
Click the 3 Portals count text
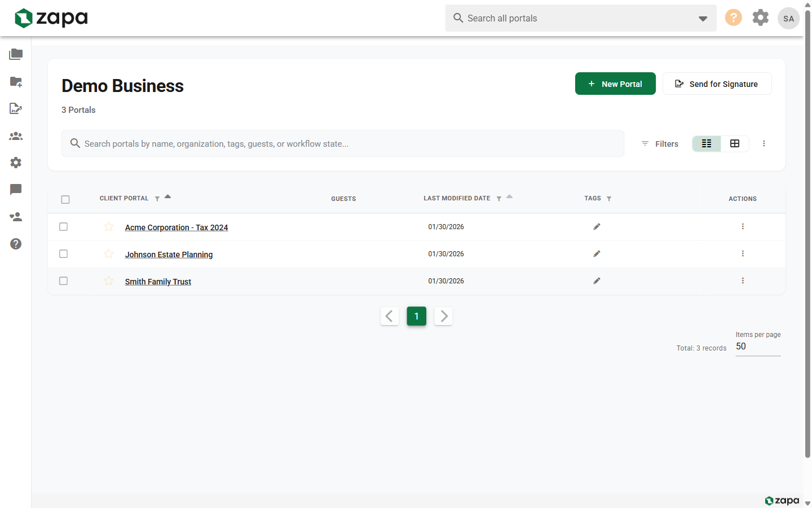78,110
